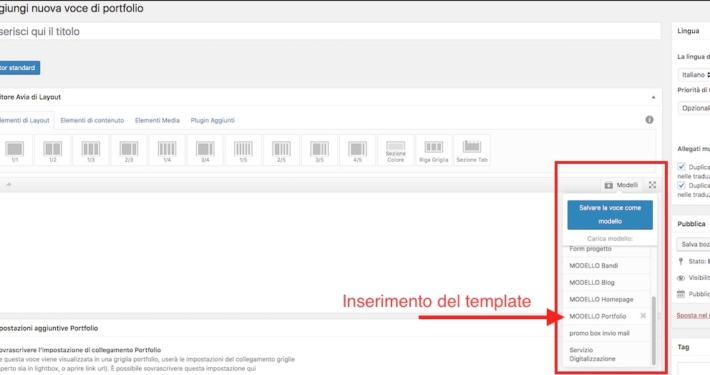Open the Opzionale priority dropdown

pyautogui.click(x=694, y=108)
